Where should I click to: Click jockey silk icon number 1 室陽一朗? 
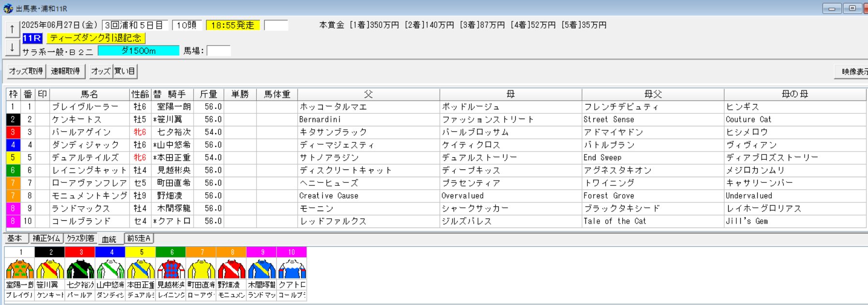(20, 269)
